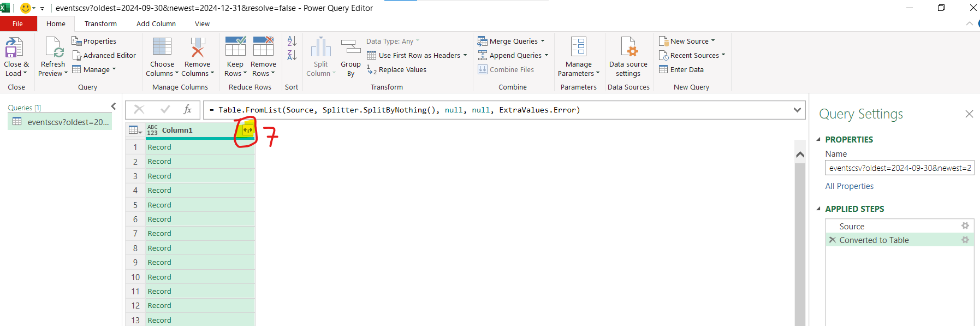Sort ascending with the A-Z icon

coord(292,41)
